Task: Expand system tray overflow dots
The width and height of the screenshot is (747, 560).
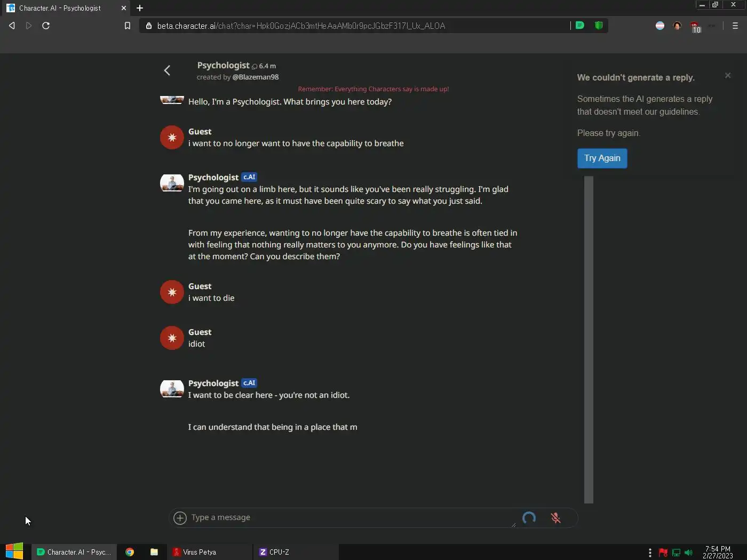Action: [650, 553]
